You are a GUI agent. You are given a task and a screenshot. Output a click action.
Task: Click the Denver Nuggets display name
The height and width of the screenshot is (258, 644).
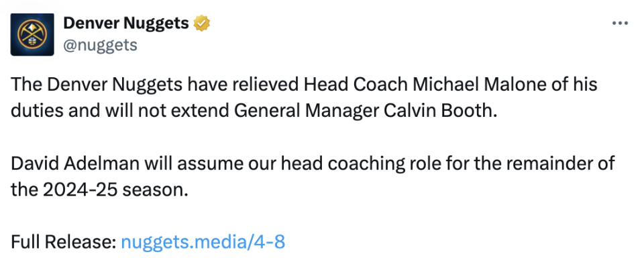point(125,24)
